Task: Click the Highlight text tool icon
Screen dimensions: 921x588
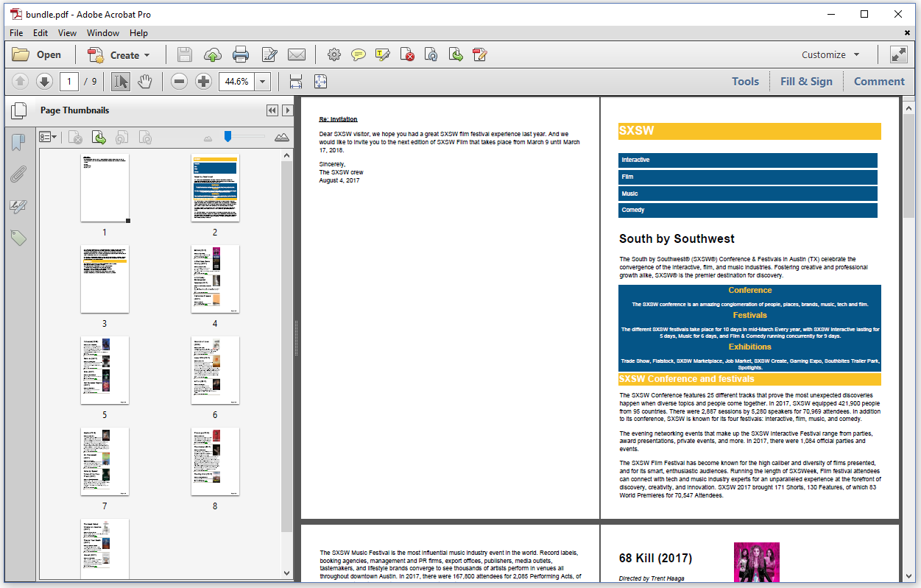Action: 382,54
